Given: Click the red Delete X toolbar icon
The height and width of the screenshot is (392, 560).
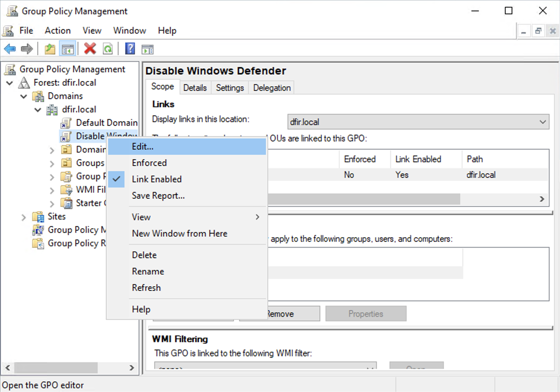Looking at the screenshot, I should (x=90, y=49).
